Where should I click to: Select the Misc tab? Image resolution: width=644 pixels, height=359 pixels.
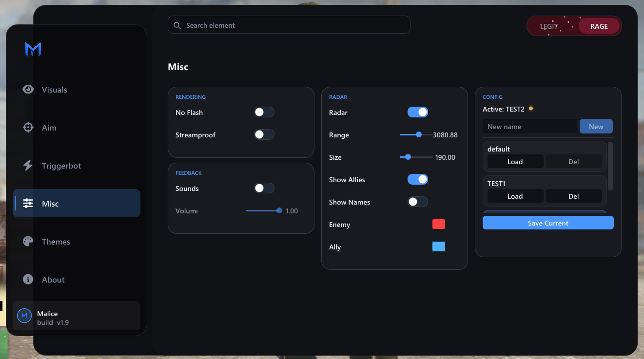click(77, 203)
